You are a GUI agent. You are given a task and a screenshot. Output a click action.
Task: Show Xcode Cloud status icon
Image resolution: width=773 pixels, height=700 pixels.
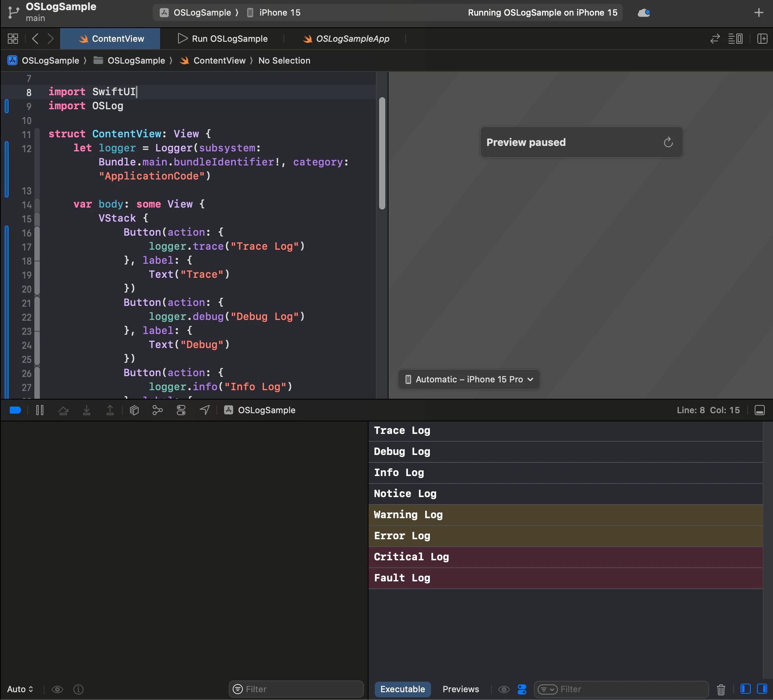point(644,13)
